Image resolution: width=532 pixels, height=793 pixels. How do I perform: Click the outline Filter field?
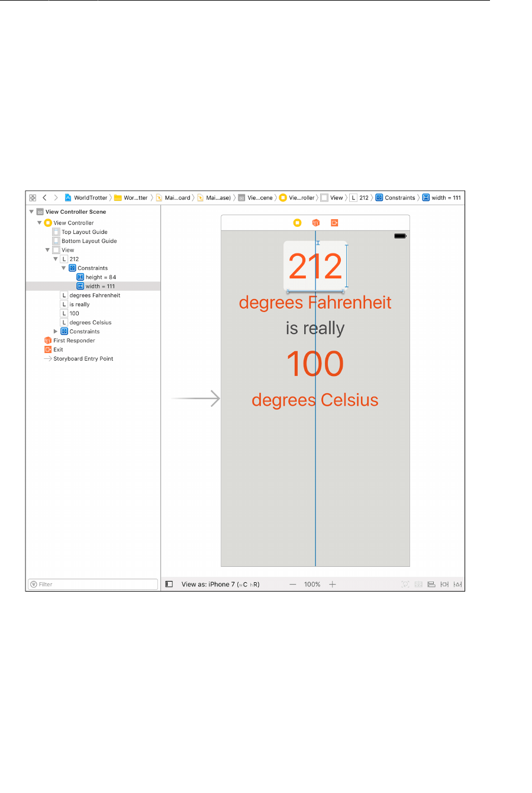(x=93, y=584)
